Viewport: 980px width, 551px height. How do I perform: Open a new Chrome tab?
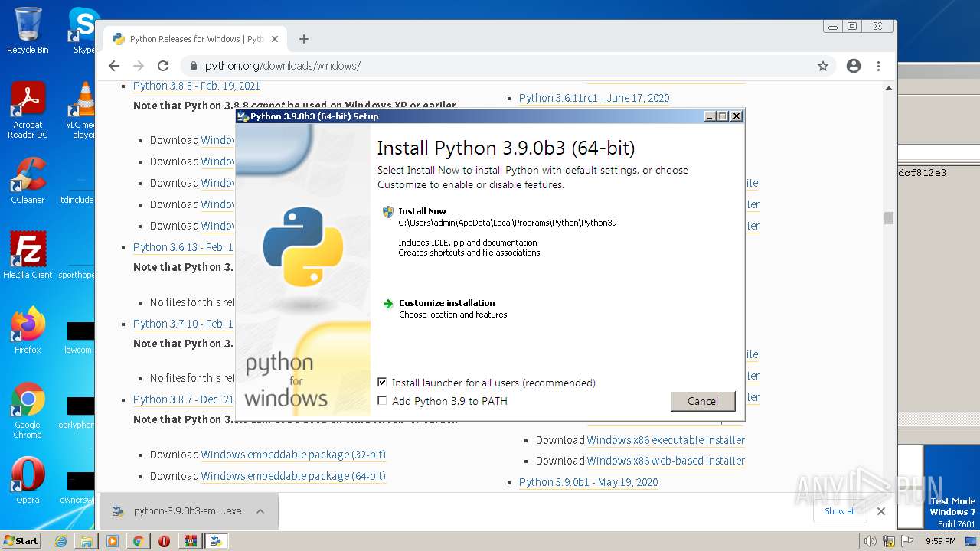pos(304,39)
